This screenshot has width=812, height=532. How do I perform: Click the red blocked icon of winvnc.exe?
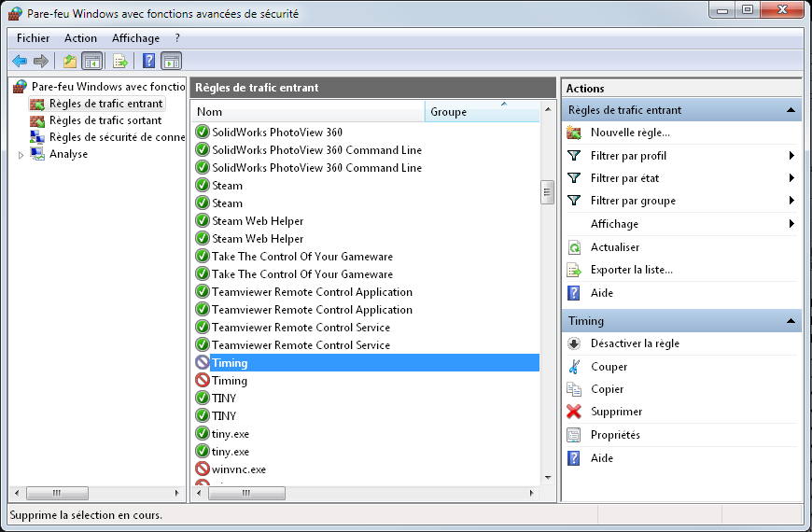tap(202, 469)
